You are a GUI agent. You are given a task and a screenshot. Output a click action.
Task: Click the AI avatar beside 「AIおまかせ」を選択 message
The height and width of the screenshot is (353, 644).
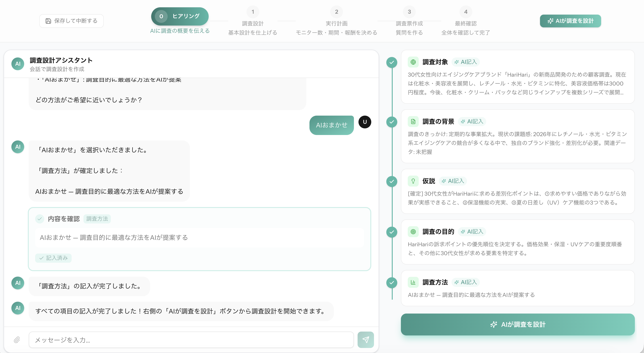pyautogui.click(x=18, y=147)
